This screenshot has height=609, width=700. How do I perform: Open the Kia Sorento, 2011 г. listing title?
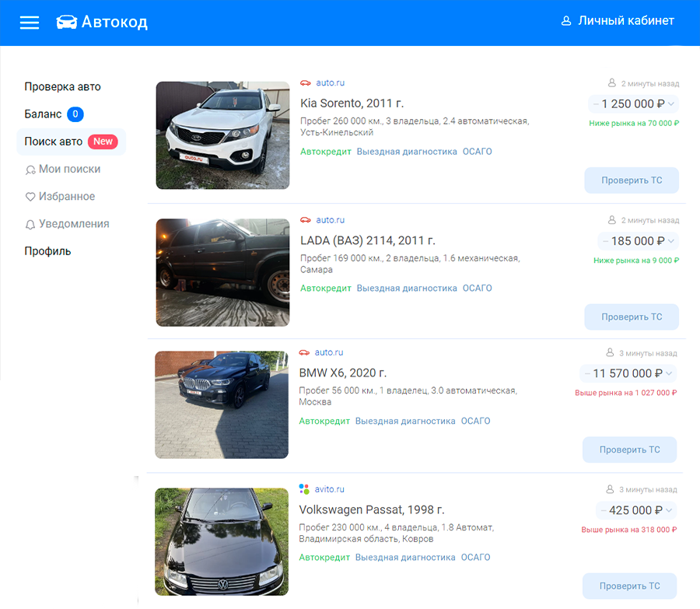[352, 103]
